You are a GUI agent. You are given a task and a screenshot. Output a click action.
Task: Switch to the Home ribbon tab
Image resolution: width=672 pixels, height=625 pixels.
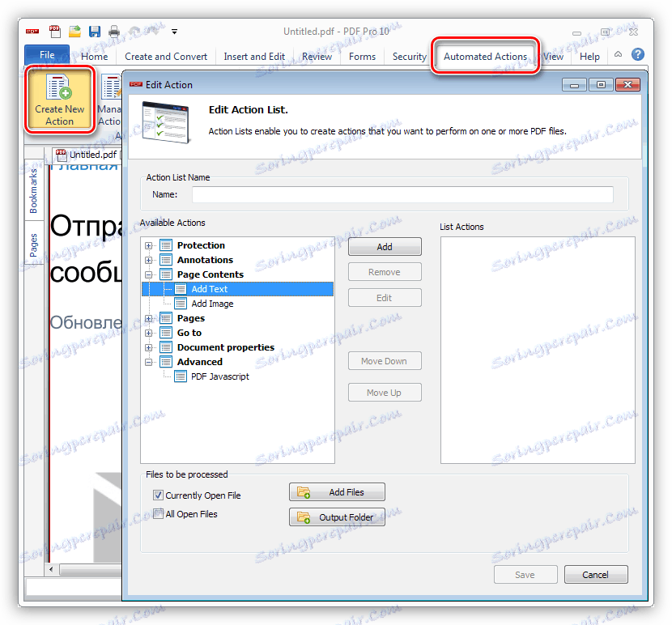[x=94, y=56]
